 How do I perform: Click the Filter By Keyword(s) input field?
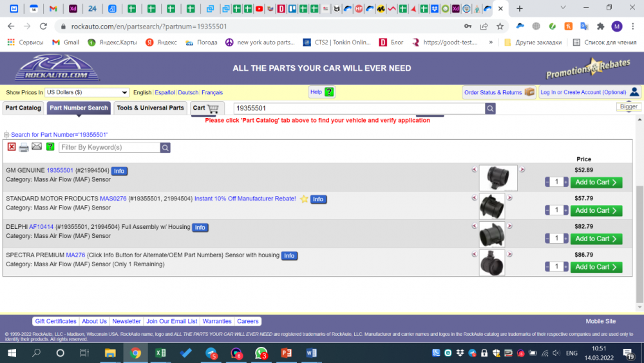pos(109,148)
